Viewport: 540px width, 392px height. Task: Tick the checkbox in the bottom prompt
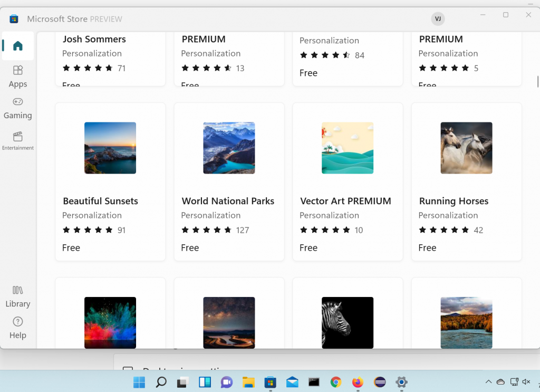click(128, 370)
